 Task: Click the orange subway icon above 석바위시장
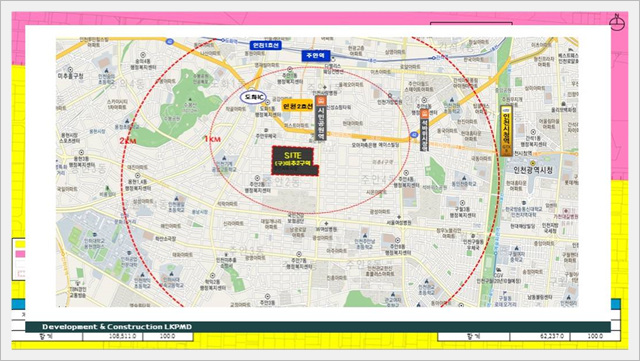[424, 113]
